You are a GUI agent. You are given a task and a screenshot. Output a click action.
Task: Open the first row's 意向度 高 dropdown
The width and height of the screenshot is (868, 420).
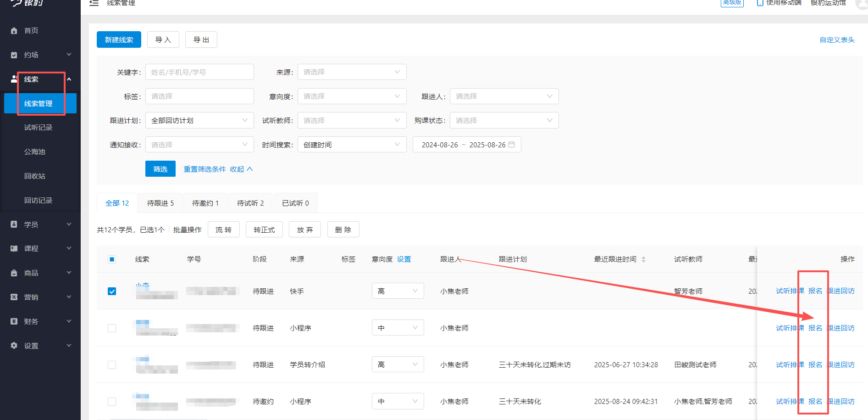click(x=398, y=291)
